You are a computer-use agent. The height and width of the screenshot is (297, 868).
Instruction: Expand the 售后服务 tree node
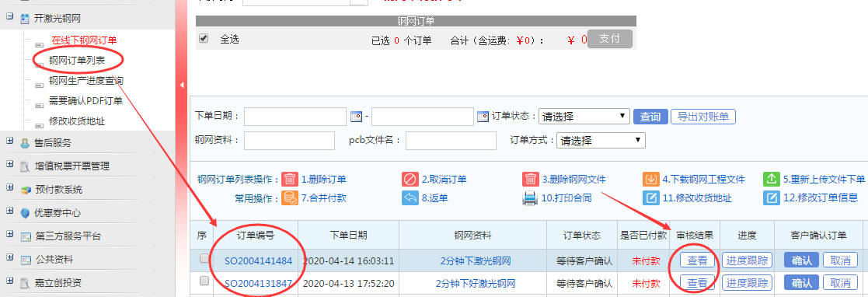[9, 142]
